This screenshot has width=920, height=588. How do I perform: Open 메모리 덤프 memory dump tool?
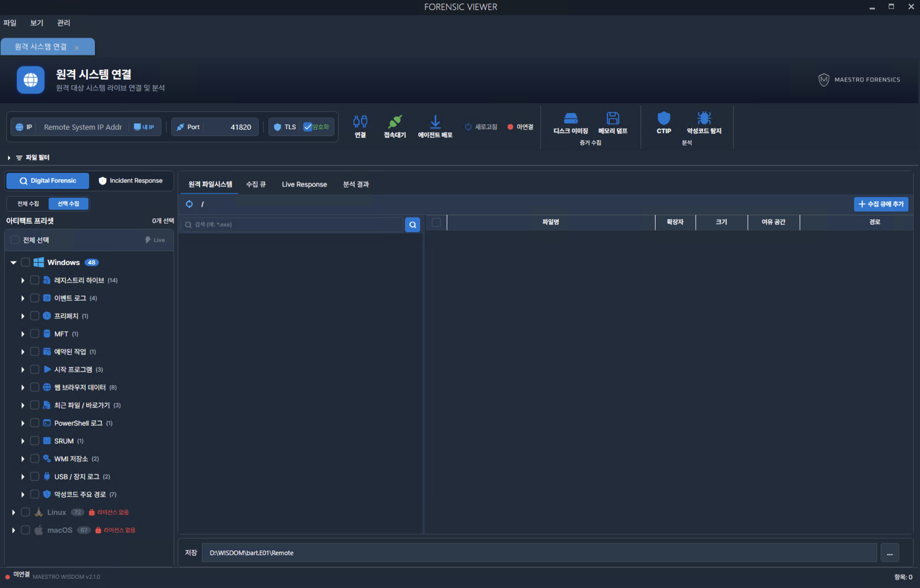612,118
